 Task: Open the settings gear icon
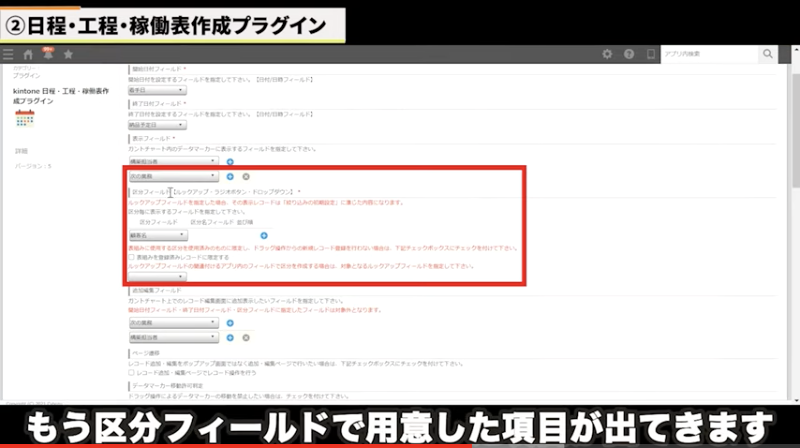click(607, 54)
